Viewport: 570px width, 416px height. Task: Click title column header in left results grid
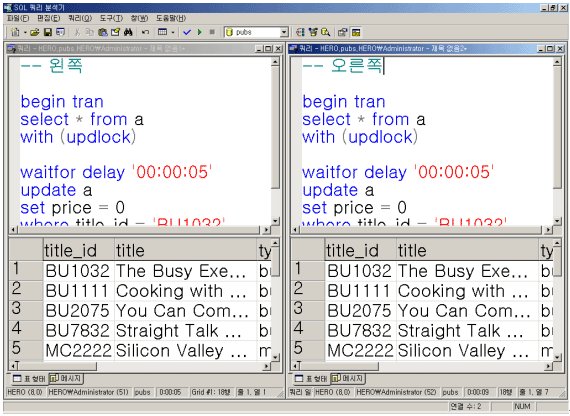coord(185,250)
